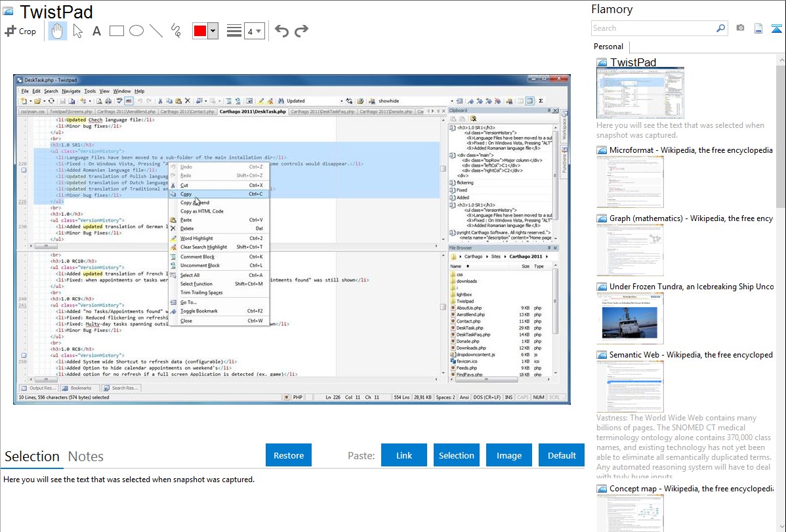Screen dimensions: 786x532
Task: Click the paste Default button
Action: click(562, 455)
